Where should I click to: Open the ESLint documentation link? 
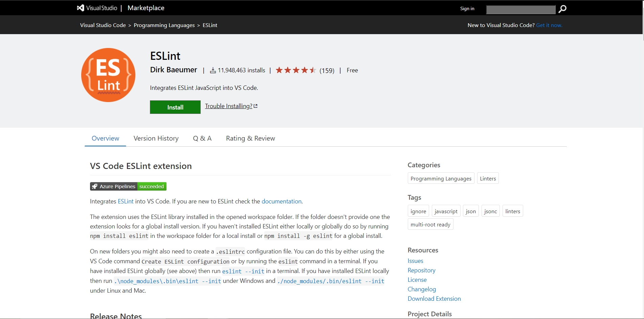(x=282, y=201)
